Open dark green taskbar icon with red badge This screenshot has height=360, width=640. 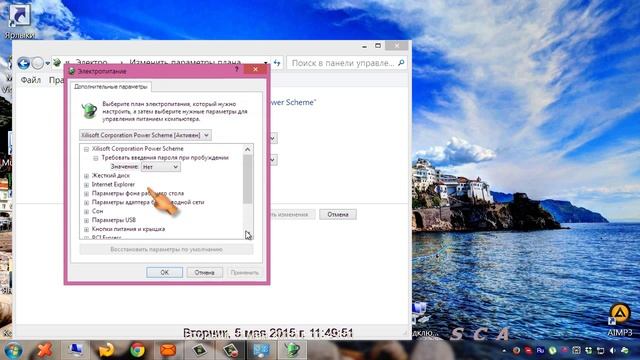pyautogui.click(x=231, y=350)
